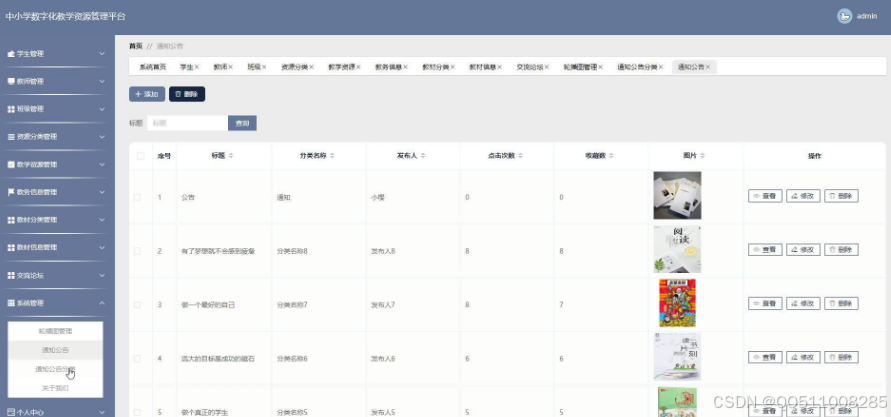891x417 pixels.
Task: Check the row 1 公告 checkbox
Action: 137,197
